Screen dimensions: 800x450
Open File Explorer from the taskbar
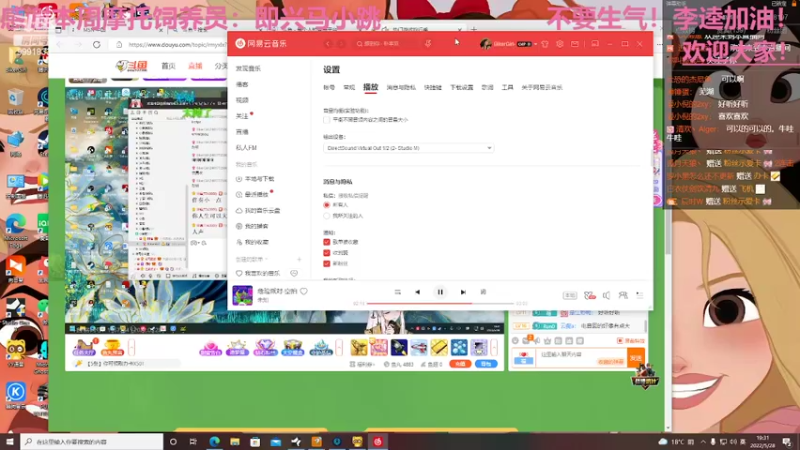[x=235, y=442]
